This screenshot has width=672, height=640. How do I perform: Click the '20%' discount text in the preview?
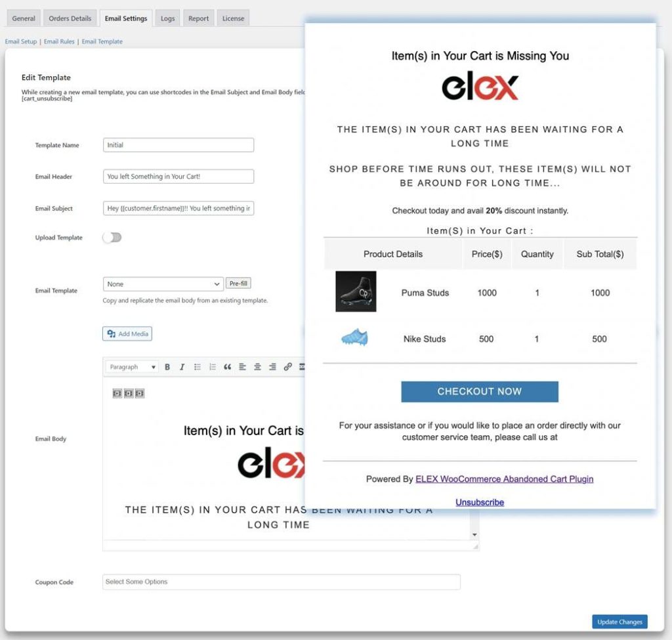click(x=493, y=211)
